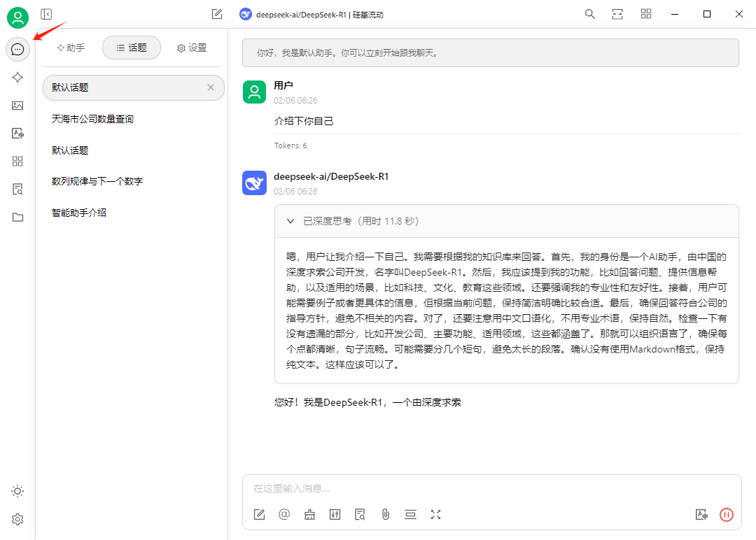This screenshot has width=756, height=540.
Task: Open the knowledge base sidebar icon
Action: tap(17, 189)
